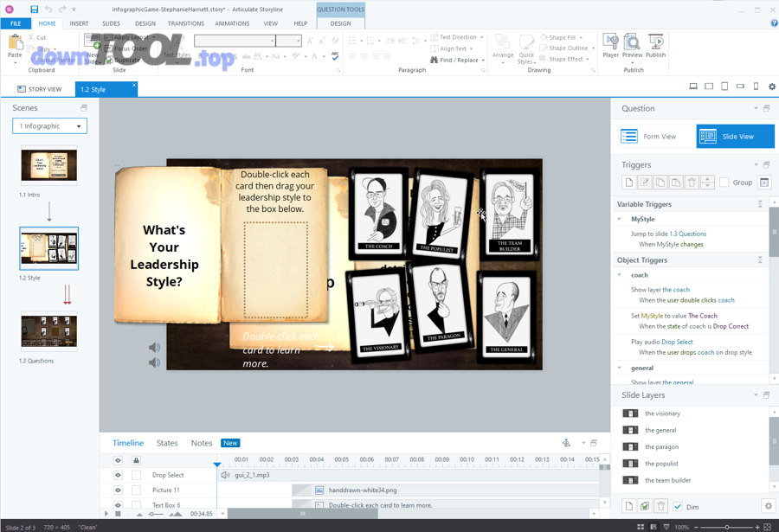Viewport: 779px width, 532px height.
Task: Hide the Drop Select object via its eye toggle
Action: [x=118, y=475]
